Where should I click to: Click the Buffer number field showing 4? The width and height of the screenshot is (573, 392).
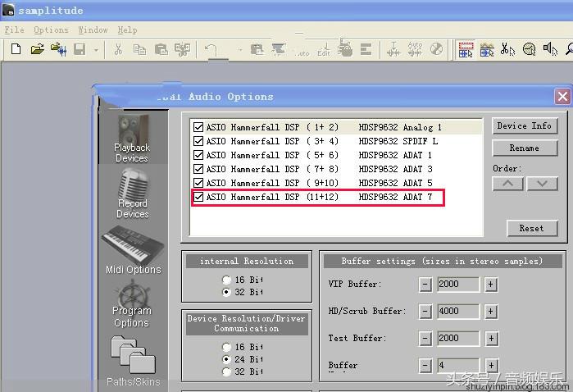pos(458,365)
